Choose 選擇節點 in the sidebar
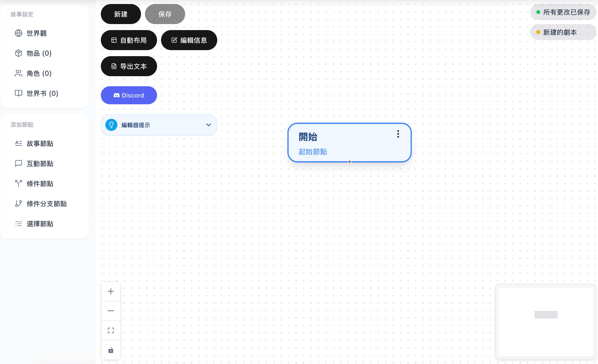The width and height of the screenshot is (598, 364). click(x=19, y=224)
